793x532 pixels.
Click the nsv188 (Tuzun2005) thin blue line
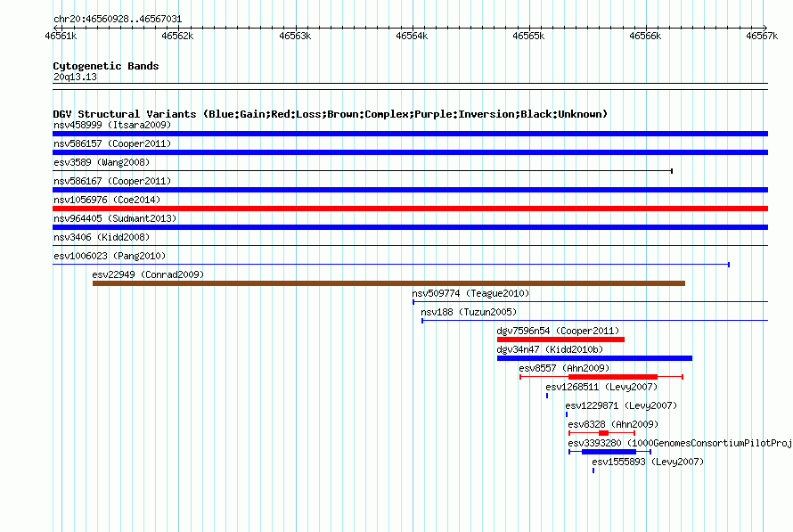pos(595,321)
